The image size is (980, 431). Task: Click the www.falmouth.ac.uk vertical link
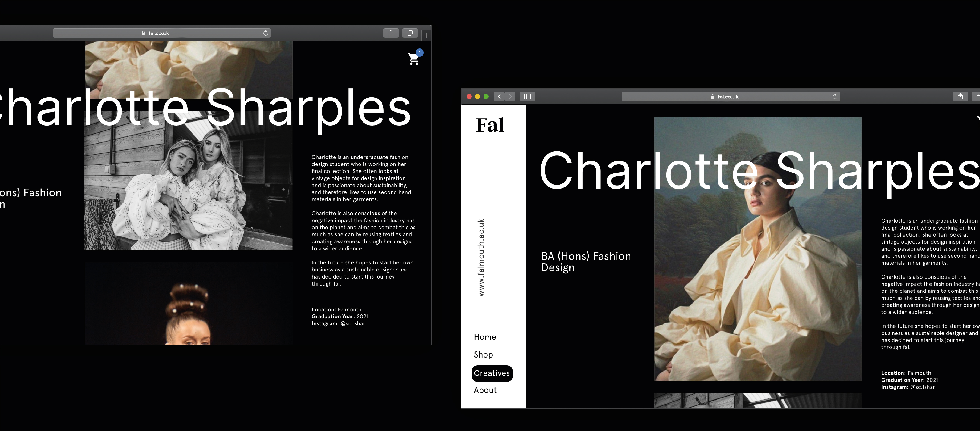click(x=481, y=257)
